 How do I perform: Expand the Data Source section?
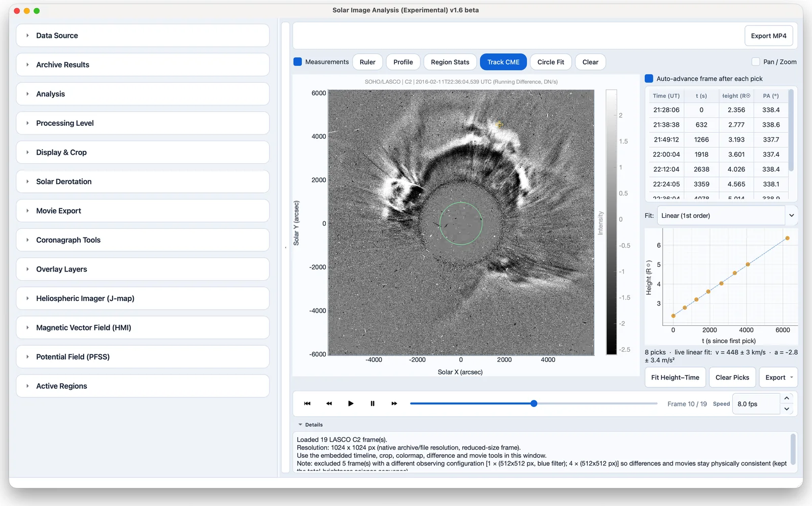point(143,36)
